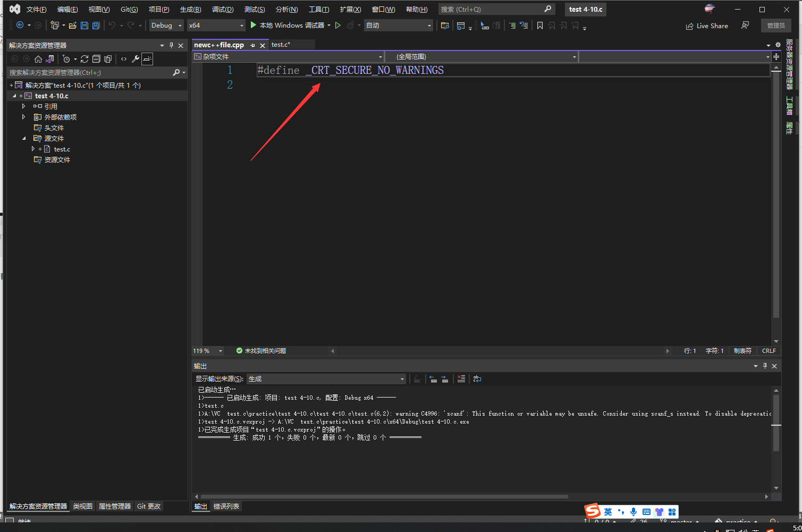Click the go to next message icon

[x=445, y=379]
